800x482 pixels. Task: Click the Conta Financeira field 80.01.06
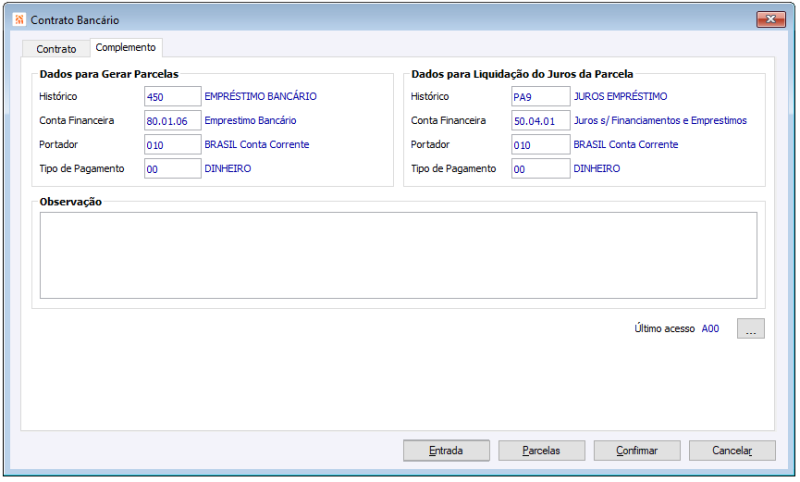[x=172, y=121]
